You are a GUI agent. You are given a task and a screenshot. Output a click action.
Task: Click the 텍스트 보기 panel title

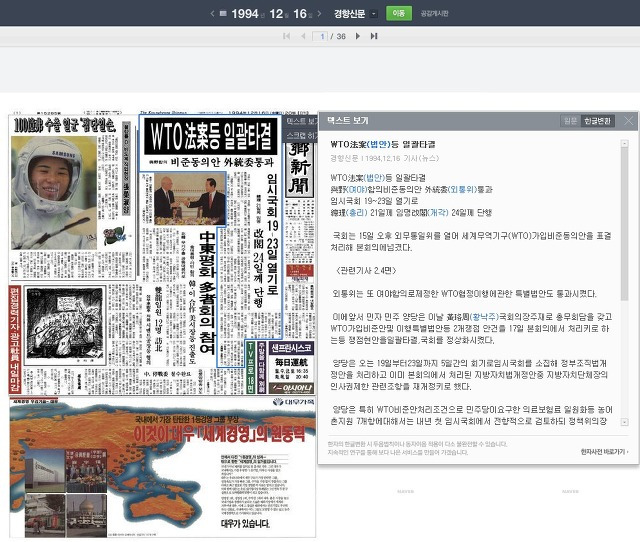tap(347, 120)
